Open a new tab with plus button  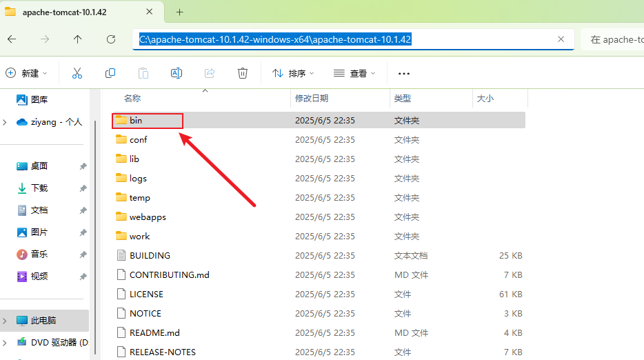click(179, 12)
